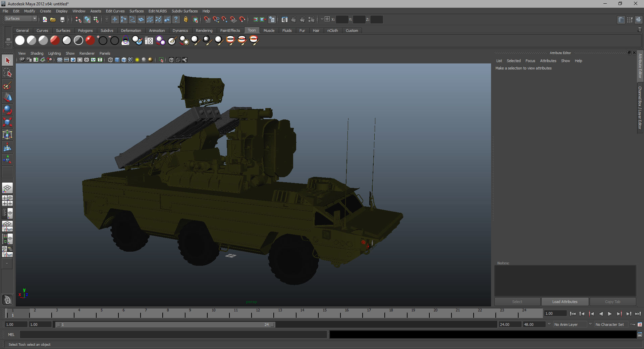This screenshot has height=349, width=644.
Task: Open the viewport Shading menu
Action: [x=37, y=53]
